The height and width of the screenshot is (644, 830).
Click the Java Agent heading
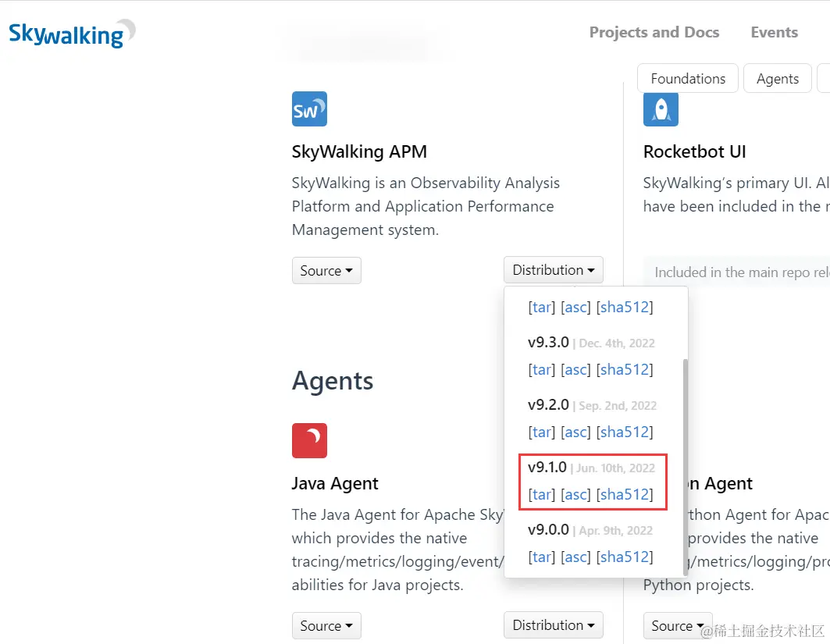click(335, 484)
